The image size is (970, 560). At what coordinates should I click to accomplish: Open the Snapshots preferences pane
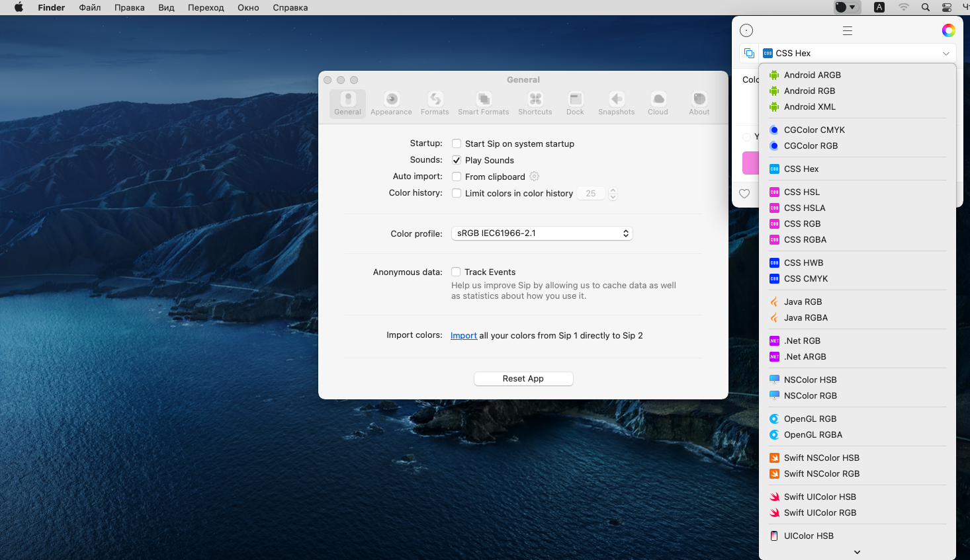[616, 104]
